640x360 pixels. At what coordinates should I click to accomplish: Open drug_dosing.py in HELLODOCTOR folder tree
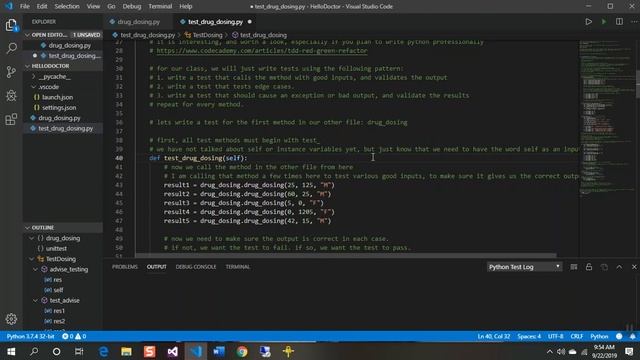point(60,118)
